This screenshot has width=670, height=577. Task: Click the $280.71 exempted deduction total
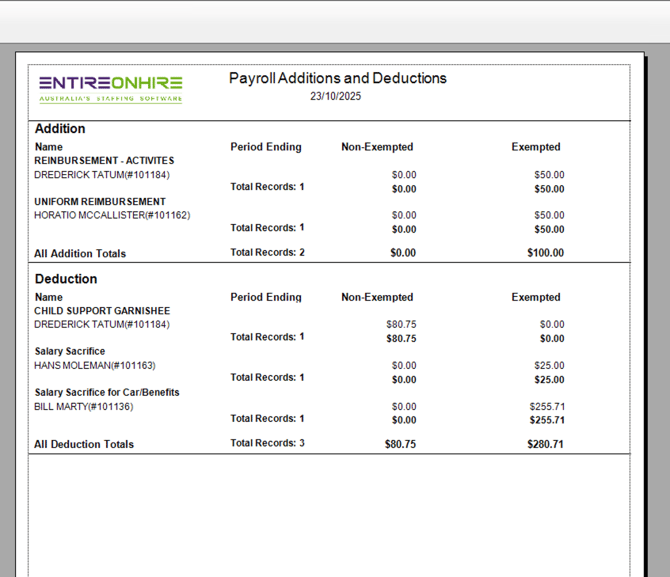pyautogui.click(x=545, y=444)
